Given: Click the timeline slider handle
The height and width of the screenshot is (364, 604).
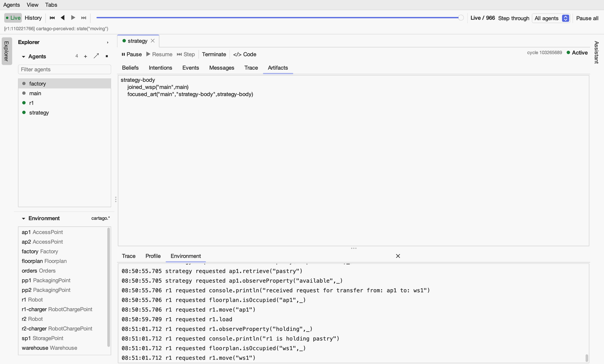Looking at the screenshot, I should tap(461, 18).
